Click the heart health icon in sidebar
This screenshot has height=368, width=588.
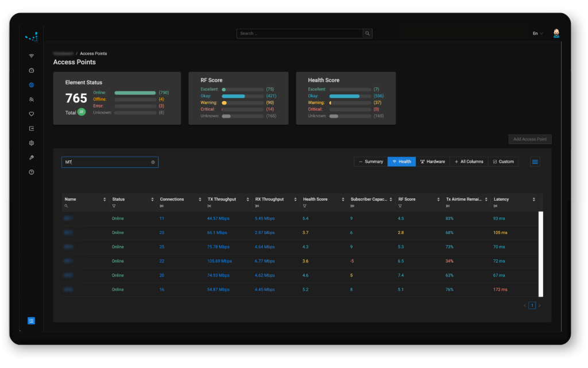(x=32, y=114)
